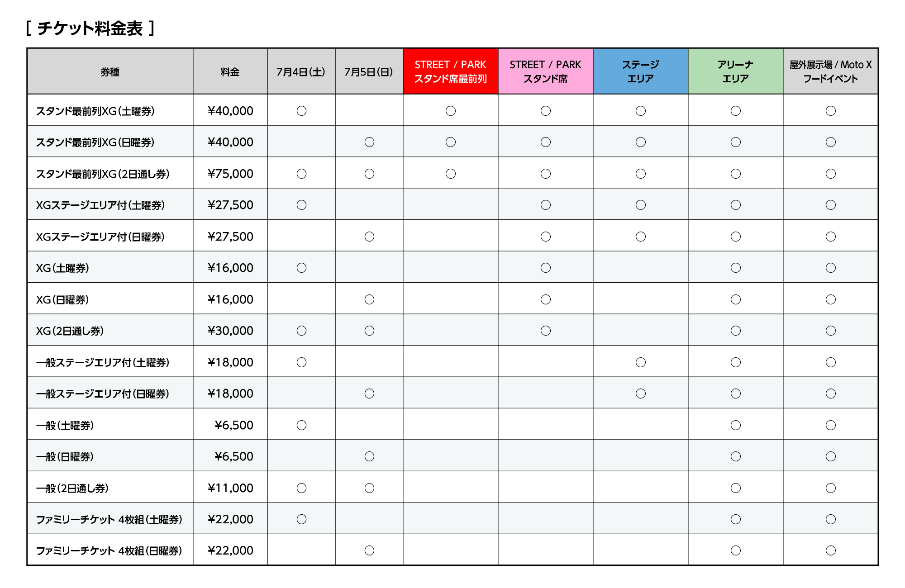Select the 一般(土曜券) ticket name
The width and height of the screenshot is (905, 588).
pyautogui.click(x=65, y=426)
